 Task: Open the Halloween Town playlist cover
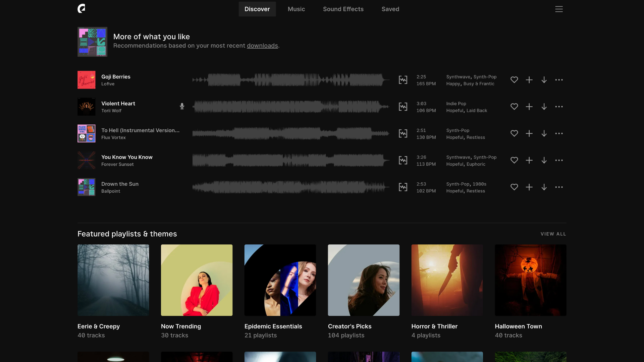click(x=530, y=280)
